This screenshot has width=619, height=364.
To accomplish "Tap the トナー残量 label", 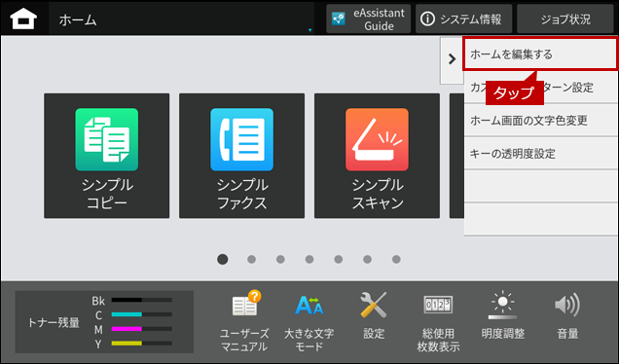I will [54, 322].
